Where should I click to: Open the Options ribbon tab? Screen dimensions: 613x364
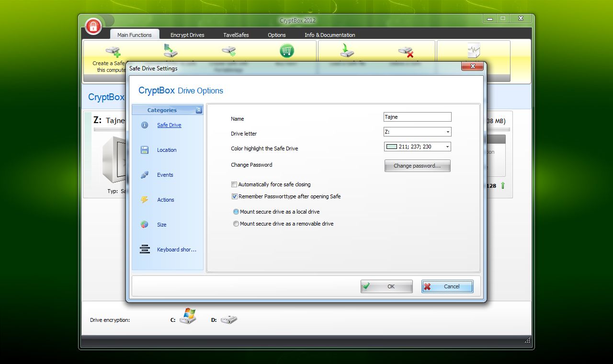(277, 35)
